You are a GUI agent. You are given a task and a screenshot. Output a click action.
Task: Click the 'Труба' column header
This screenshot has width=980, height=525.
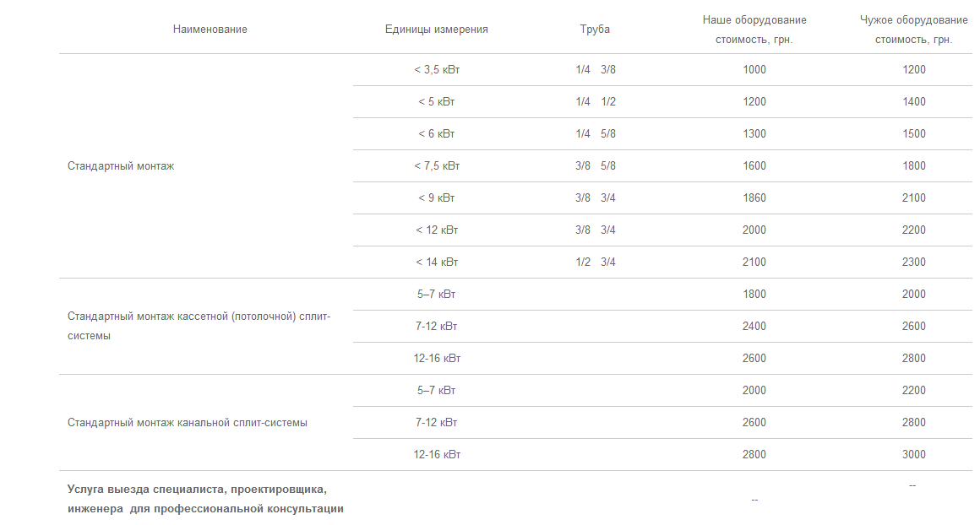[x=595, y=30]
